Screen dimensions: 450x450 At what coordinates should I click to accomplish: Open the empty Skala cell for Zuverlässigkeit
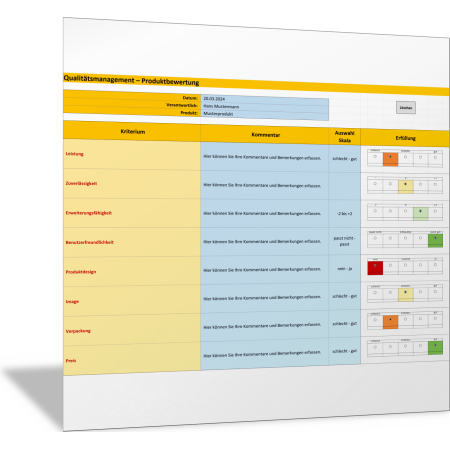(345, 186)
